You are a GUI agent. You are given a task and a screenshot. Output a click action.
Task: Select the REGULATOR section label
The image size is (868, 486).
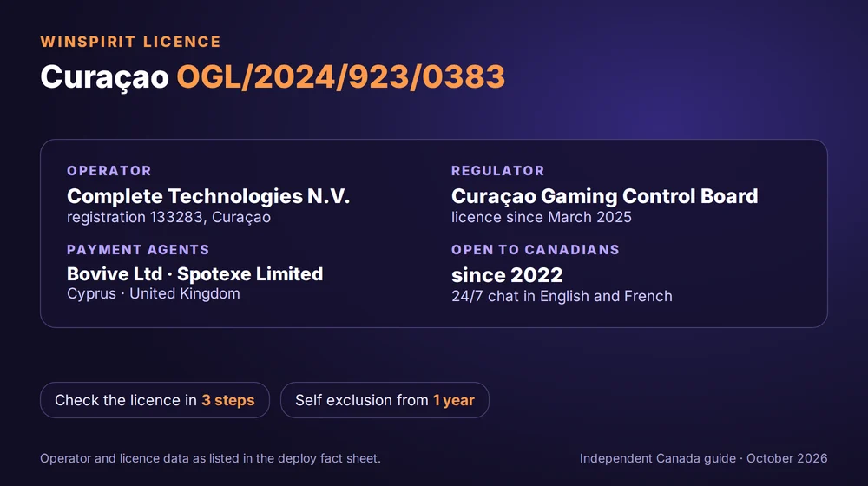click(497, 170)
